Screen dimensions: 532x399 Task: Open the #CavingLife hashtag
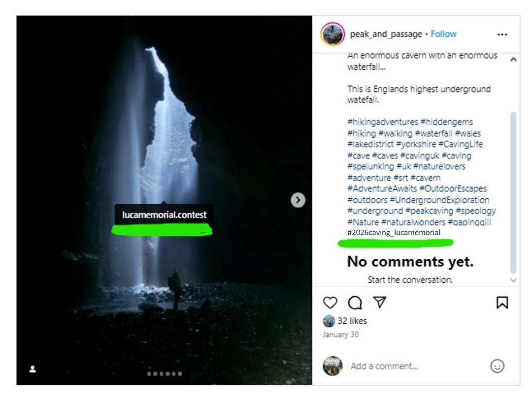click(x=460, y=144)
